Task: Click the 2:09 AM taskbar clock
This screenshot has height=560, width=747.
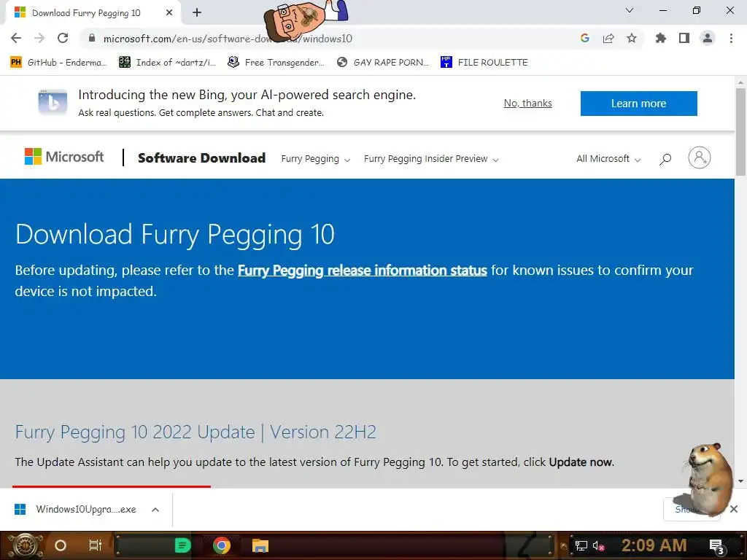Action: tap(654, 545)
